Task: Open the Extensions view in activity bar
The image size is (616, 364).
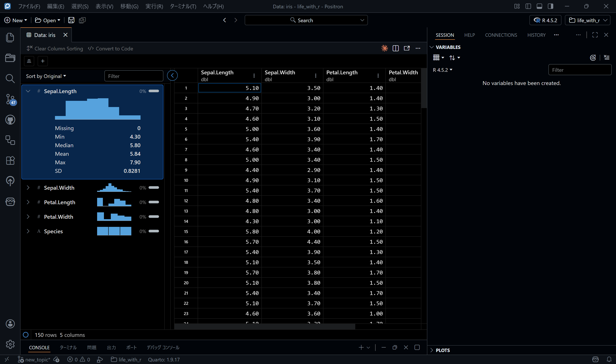Action: pos(10,161)
